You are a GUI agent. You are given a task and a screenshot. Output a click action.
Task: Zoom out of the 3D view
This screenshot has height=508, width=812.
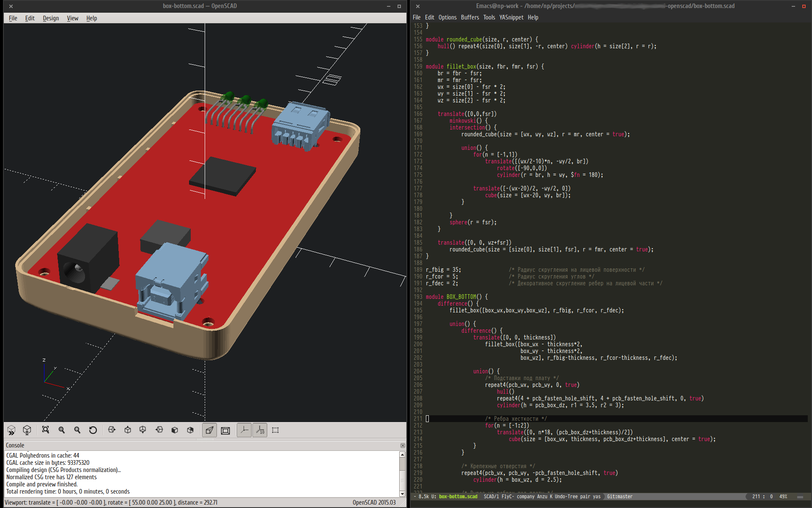click(x=77, y=430)
